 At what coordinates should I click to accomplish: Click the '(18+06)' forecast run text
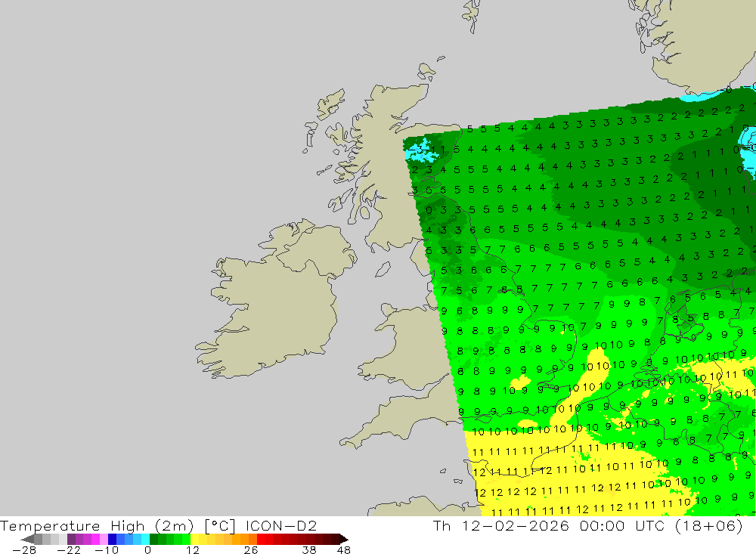tap(709, 526)
